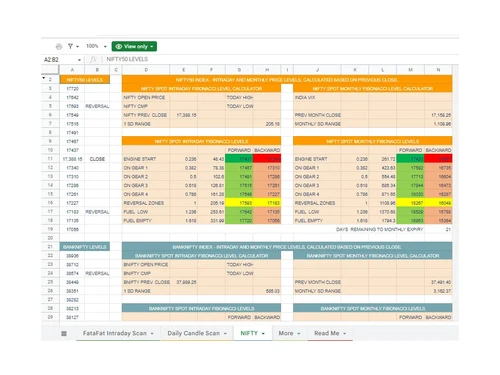Image resolution: width=500 pixels, height=375 pixels.
Task: Click DAYS REMAINING TO MONTHLY EXPIRY text
Action: coord(379,229)
